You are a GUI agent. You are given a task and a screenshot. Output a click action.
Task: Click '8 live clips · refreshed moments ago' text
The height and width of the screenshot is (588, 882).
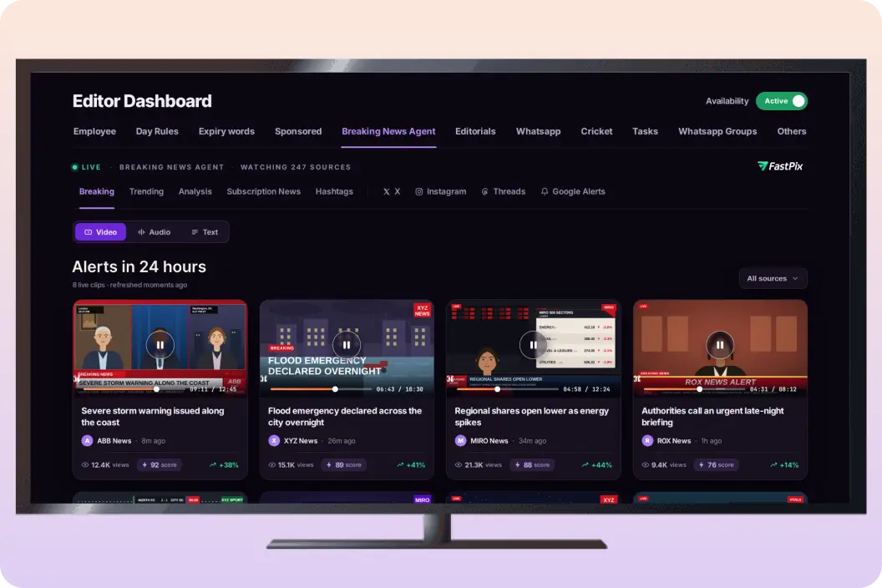pyautogui.click(x=129, y=285)
